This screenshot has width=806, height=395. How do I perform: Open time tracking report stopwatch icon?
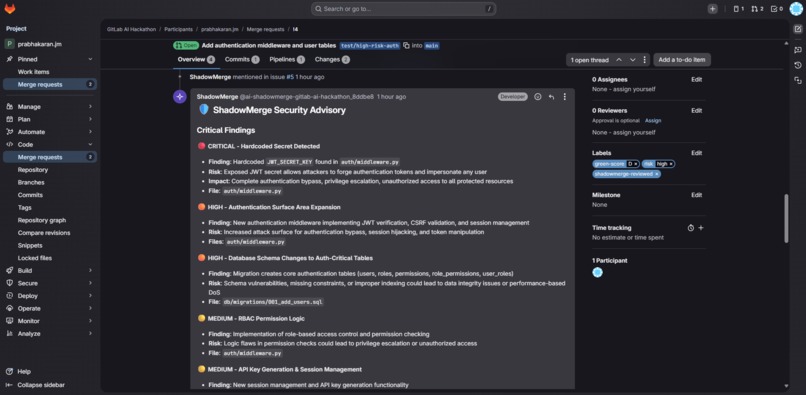[x=691, y=228]
